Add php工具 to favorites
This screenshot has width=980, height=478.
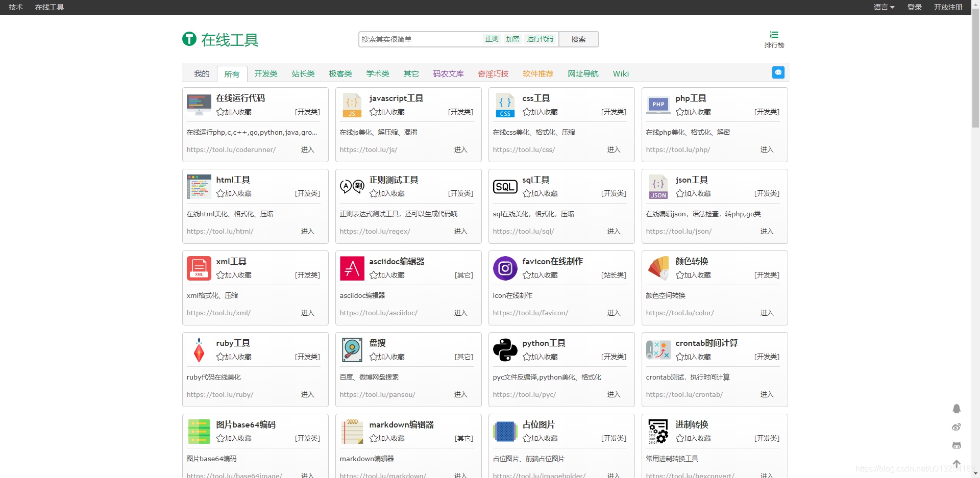click(693, 112)
